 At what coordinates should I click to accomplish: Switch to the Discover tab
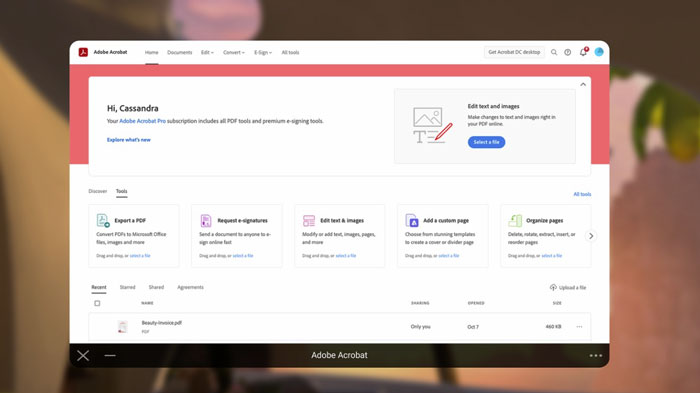(98, 191)
